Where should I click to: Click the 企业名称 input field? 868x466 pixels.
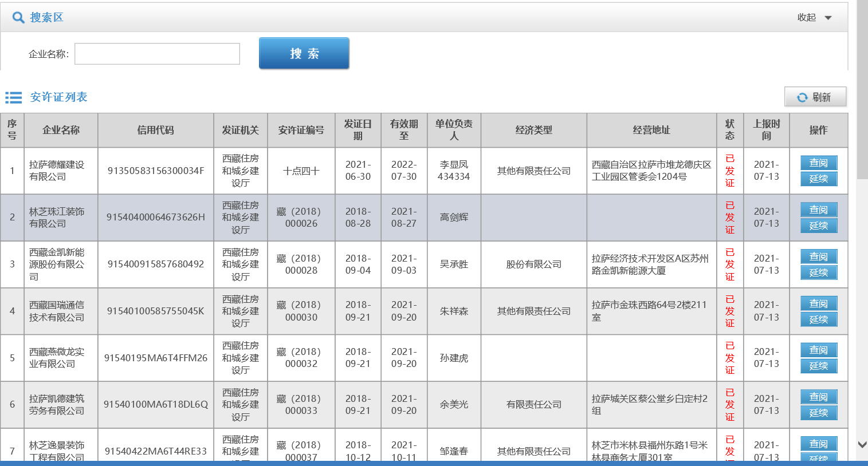(x=157, y=54)
